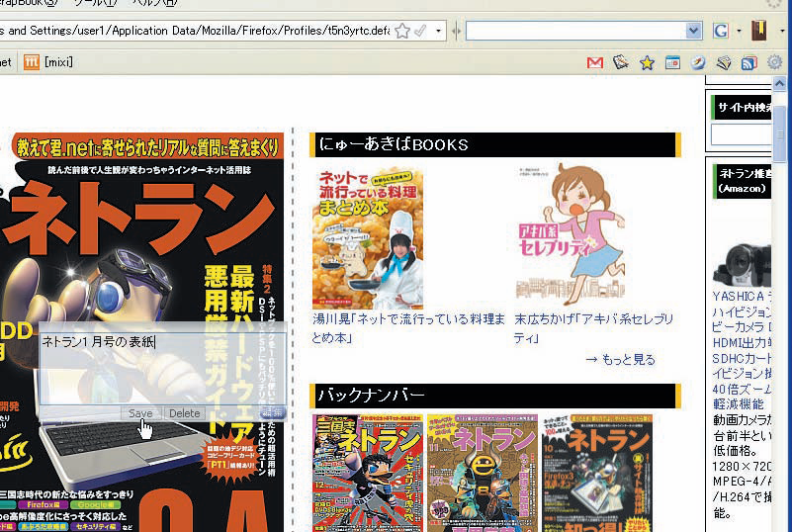Focus the toolbar search text field

pyautogui.click(x=575, y=31)
